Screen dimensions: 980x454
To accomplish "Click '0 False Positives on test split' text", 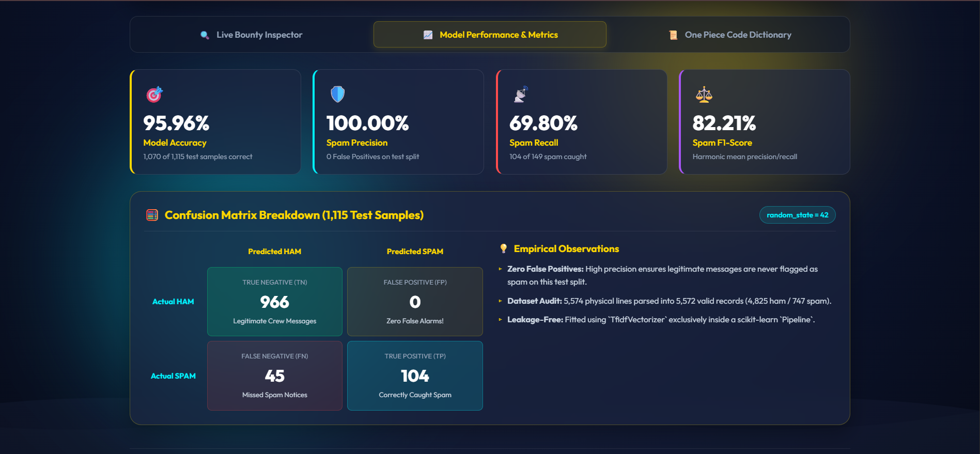I will pyautogui.click(x=372, y=156).
